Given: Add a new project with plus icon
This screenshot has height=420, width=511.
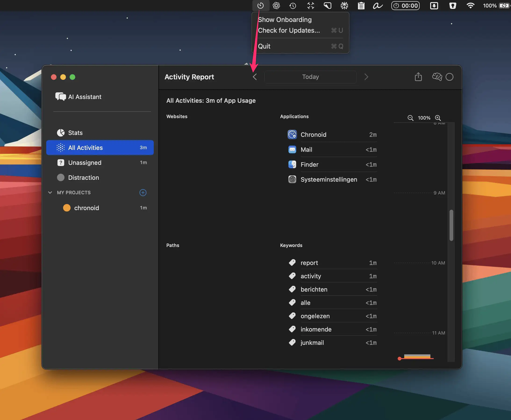Looking at the screenshot, I should 143,193.
